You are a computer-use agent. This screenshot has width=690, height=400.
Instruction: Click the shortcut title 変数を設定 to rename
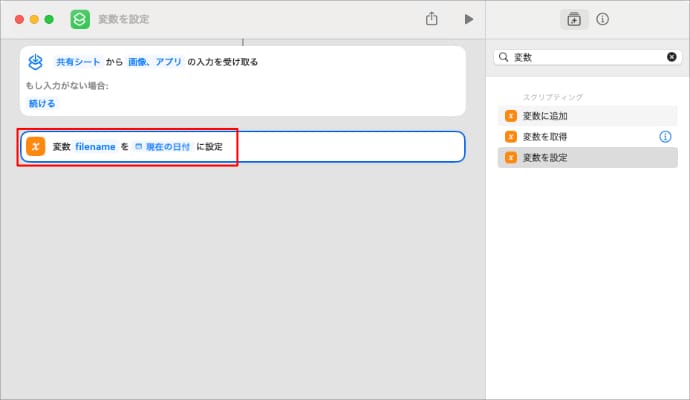pos(123,19)
